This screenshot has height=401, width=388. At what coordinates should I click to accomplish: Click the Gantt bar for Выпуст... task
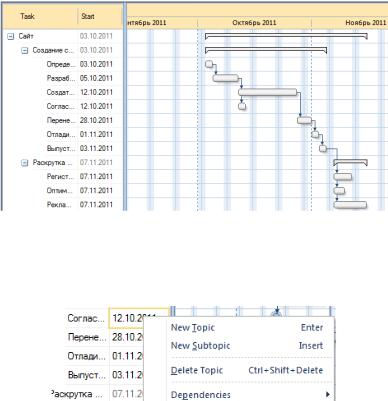(323, 148)
